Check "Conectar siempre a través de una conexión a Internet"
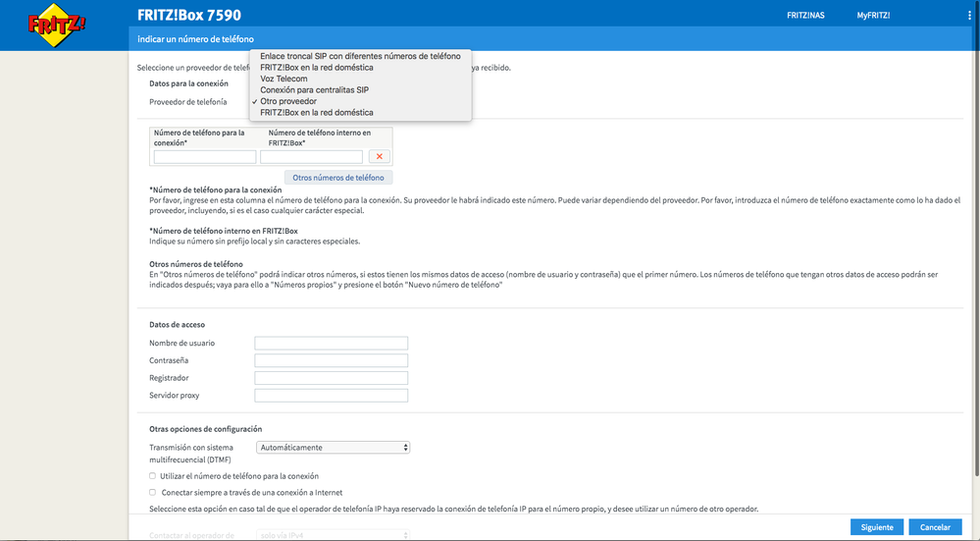 (x=152, y=492)
